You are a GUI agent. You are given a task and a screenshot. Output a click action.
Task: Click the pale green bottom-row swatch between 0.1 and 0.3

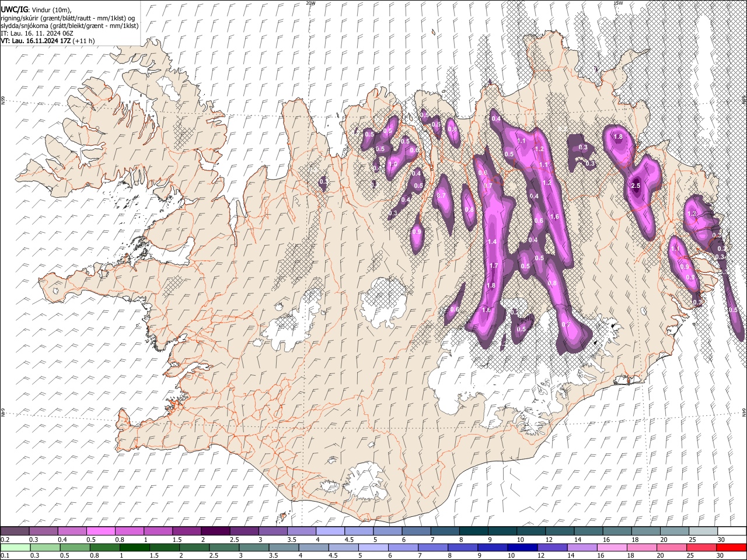15,547
